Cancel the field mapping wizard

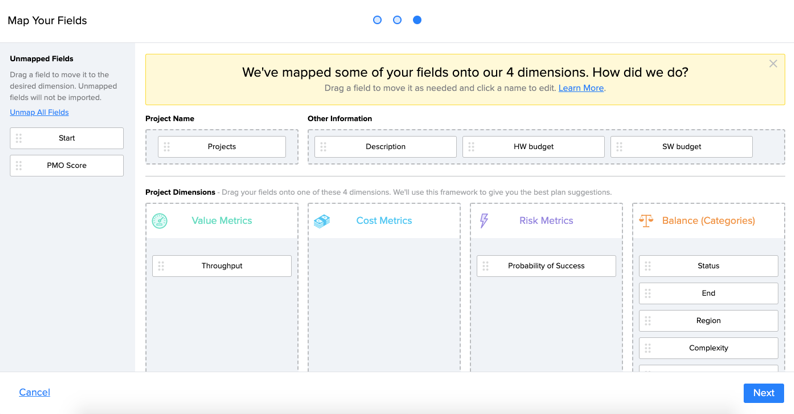(34, 392)
